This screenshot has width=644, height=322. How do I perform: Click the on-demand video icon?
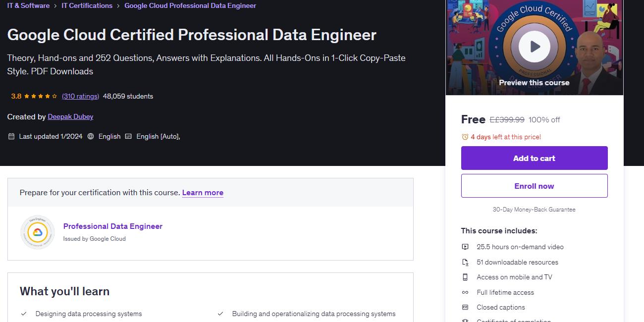coord(465,247)
